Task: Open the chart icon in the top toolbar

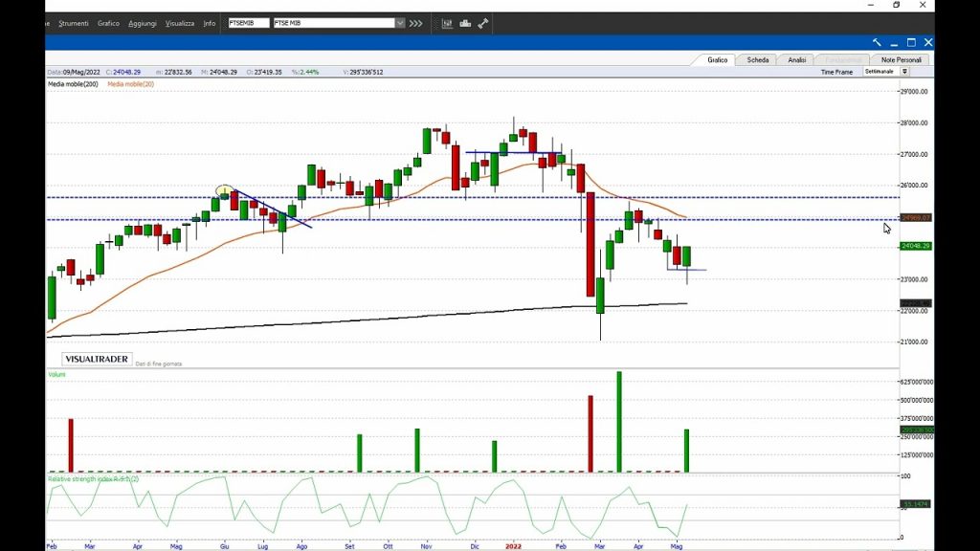Action: pyautogui.click(x=447, y=23)
